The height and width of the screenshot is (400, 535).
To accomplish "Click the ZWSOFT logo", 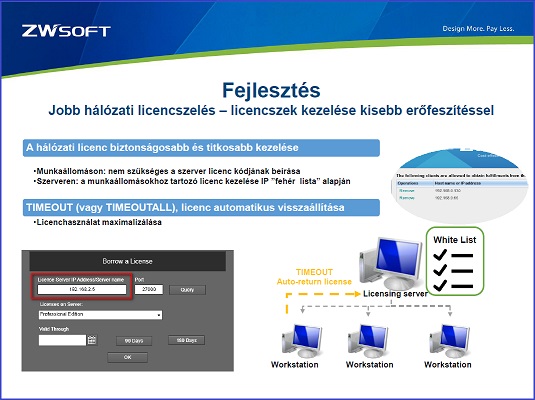I will [66, 31].
